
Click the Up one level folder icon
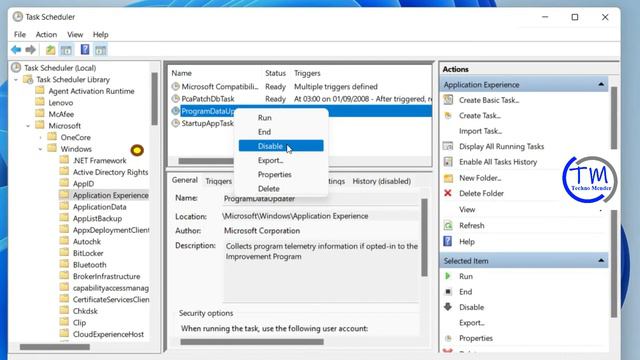pos(50,50)
